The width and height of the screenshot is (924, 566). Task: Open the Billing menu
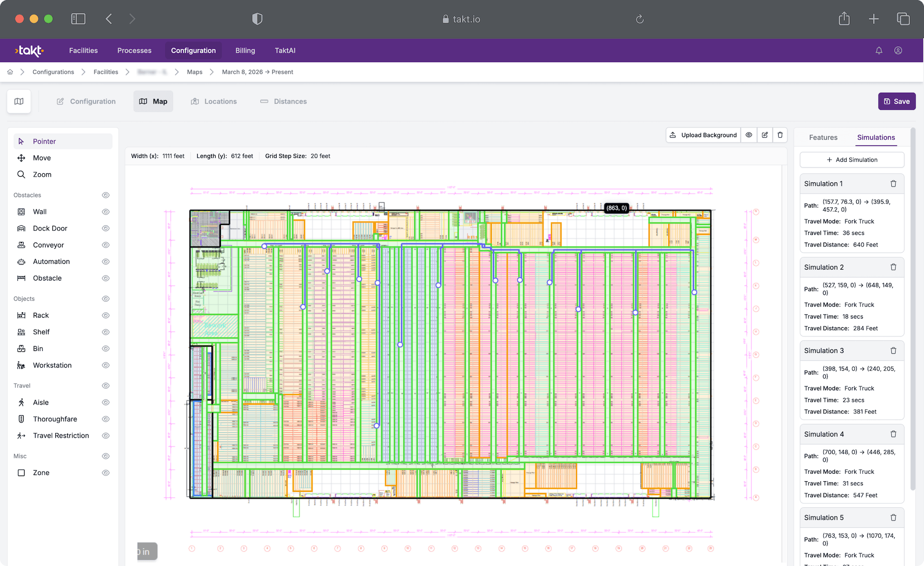245,51
